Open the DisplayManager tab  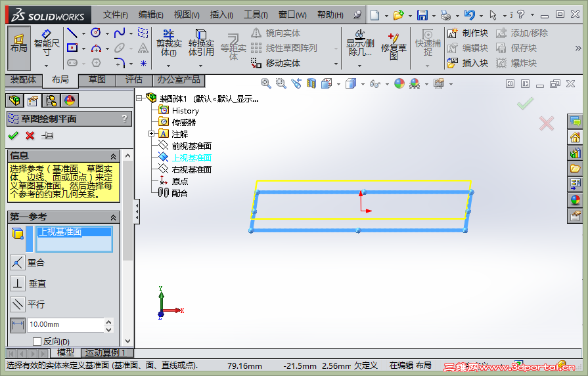click(x=70, y=100)
